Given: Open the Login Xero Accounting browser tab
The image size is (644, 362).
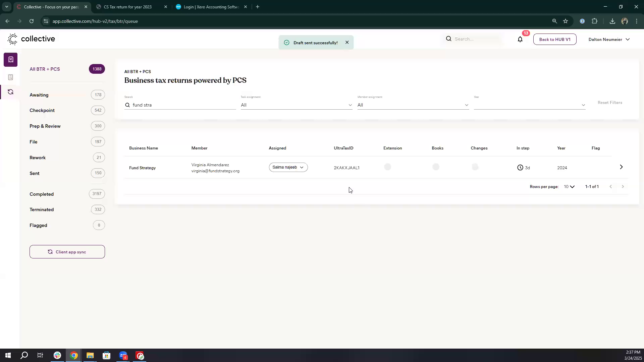Looking at the screenshot, I should 211,7.
